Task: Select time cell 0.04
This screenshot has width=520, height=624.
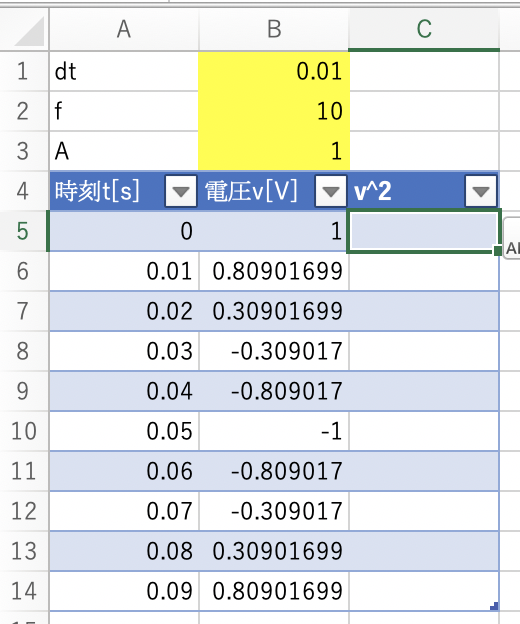Action: pos(124,391)
